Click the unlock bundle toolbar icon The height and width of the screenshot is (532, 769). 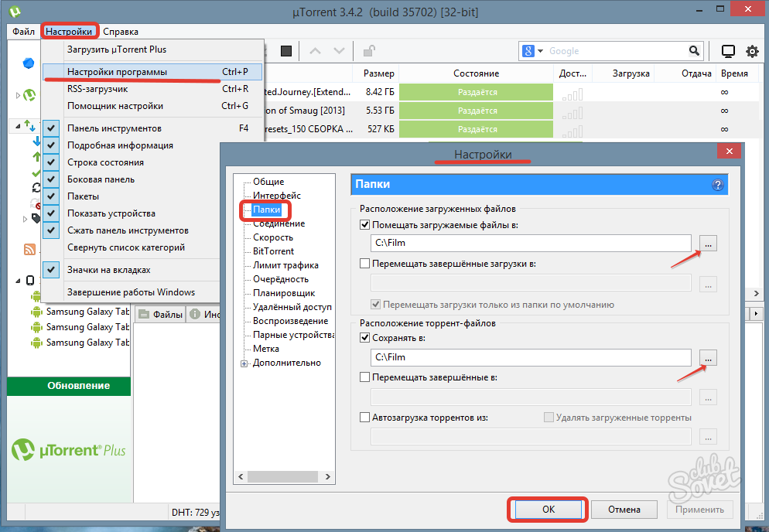(x=369, y=50)
